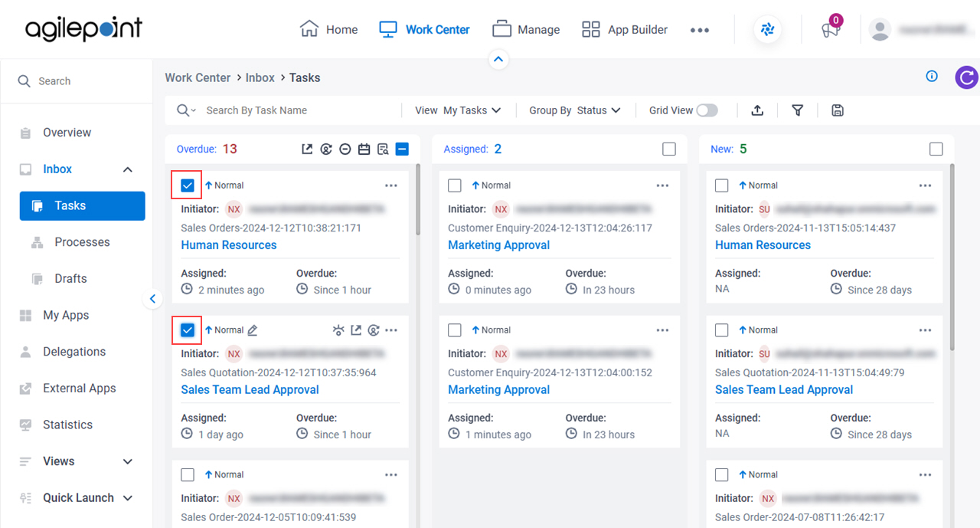980x528 pixels.
Task: Open Delegations in the sidebar
Action: point(74,352)
